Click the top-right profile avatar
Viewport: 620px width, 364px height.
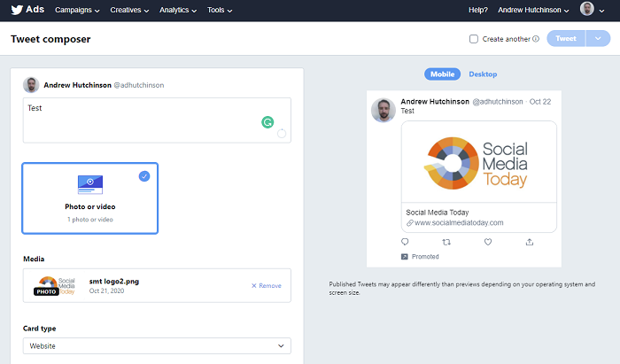click(x=586, y=9)
